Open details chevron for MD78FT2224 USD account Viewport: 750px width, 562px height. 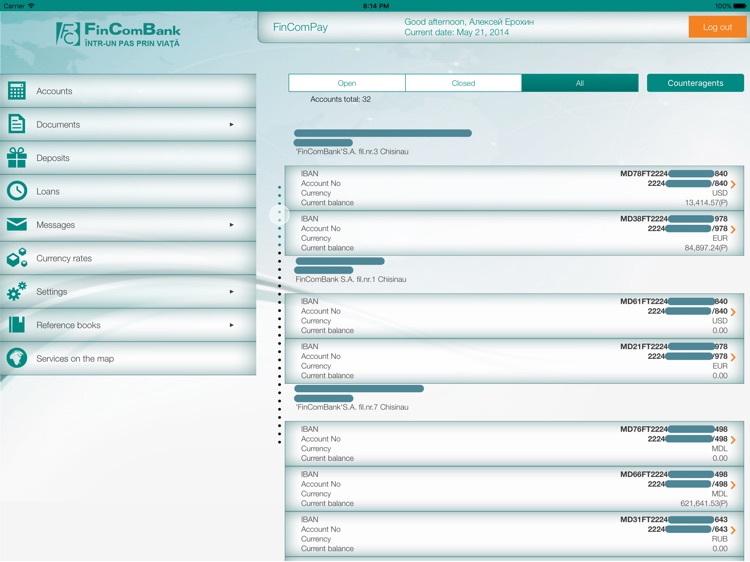click(733, 184)
